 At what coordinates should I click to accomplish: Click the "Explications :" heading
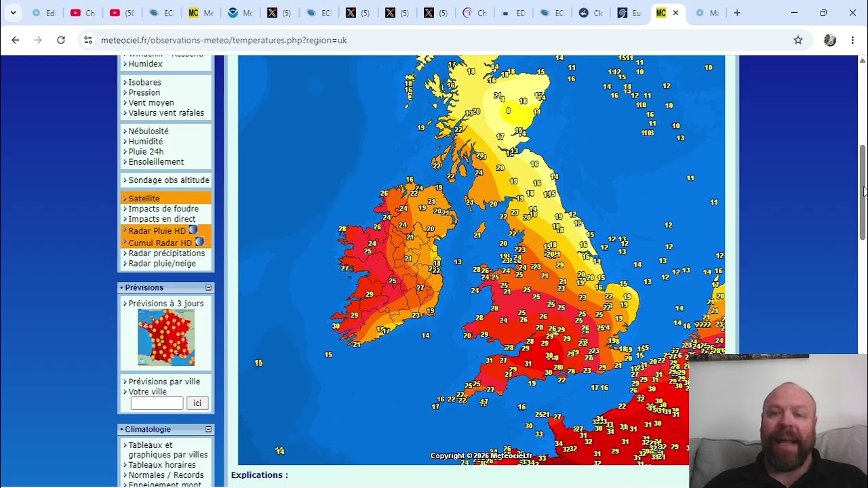259,474
